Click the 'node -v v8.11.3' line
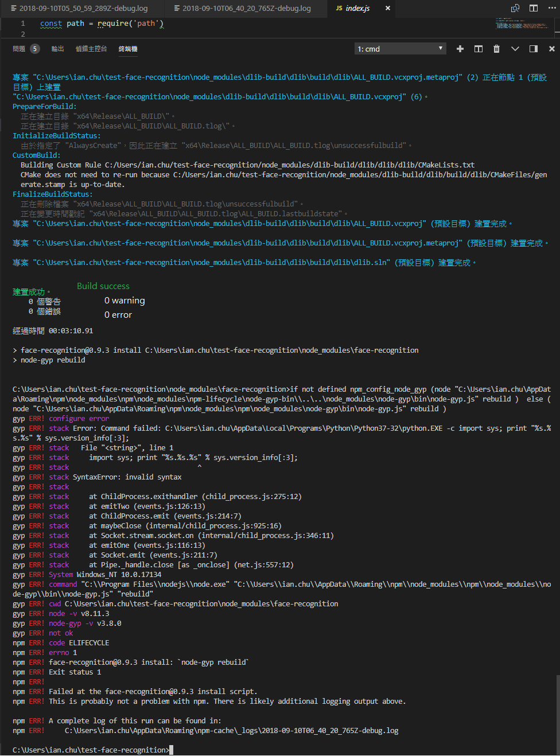Screen dimensions: 560x756 (61, 613)
